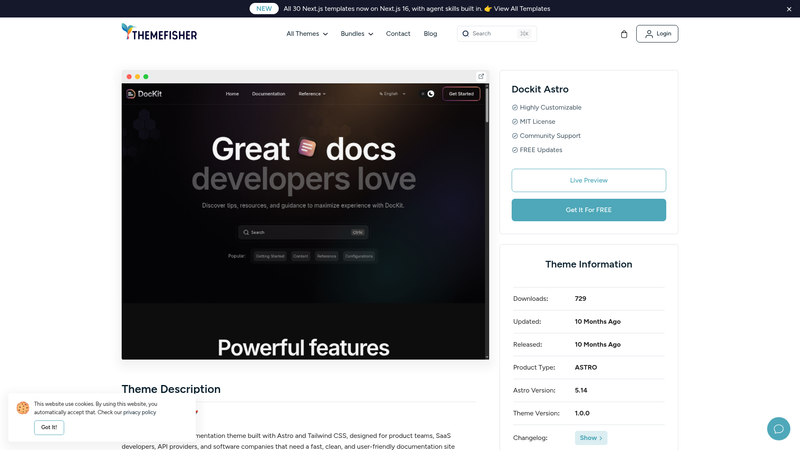Open the Themefisher logo homepage link
The image size is (800, 450).
159,33
